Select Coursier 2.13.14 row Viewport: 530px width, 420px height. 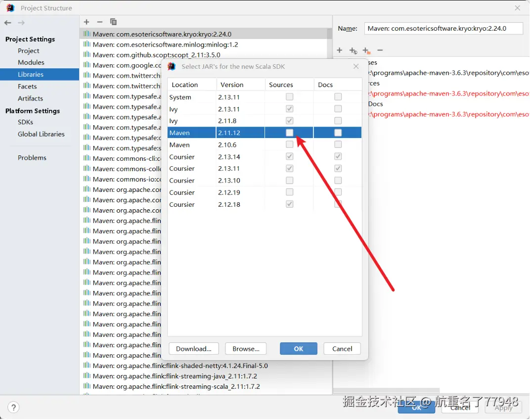[265, 156]
